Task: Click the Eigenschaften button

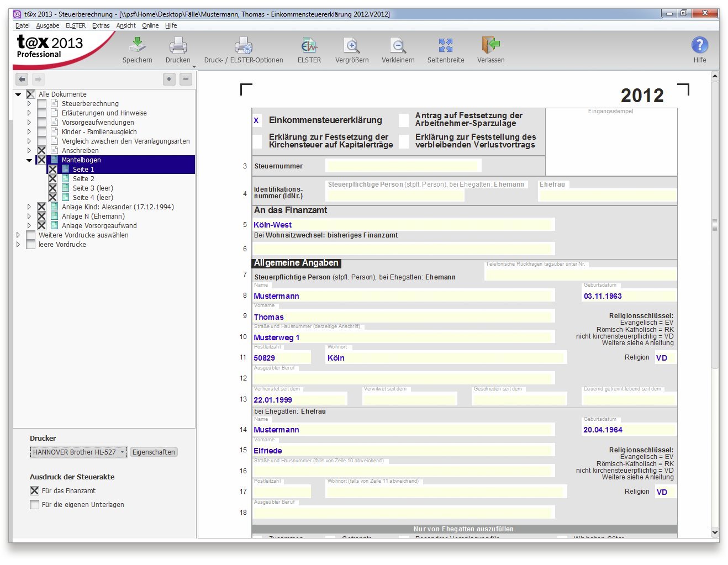Action: click(154, 452)
